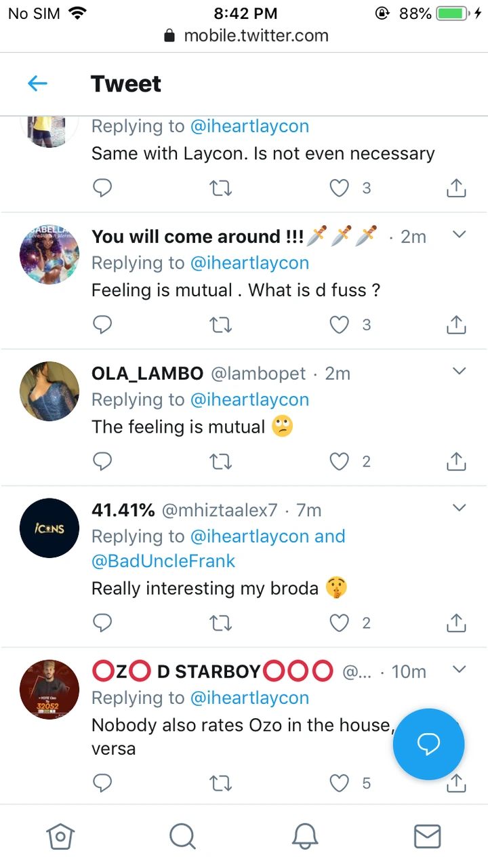This screenshot has height=868, width=488.
Task: Open Messages envelope in bottom bar
Action: click(x=427, y=836)
